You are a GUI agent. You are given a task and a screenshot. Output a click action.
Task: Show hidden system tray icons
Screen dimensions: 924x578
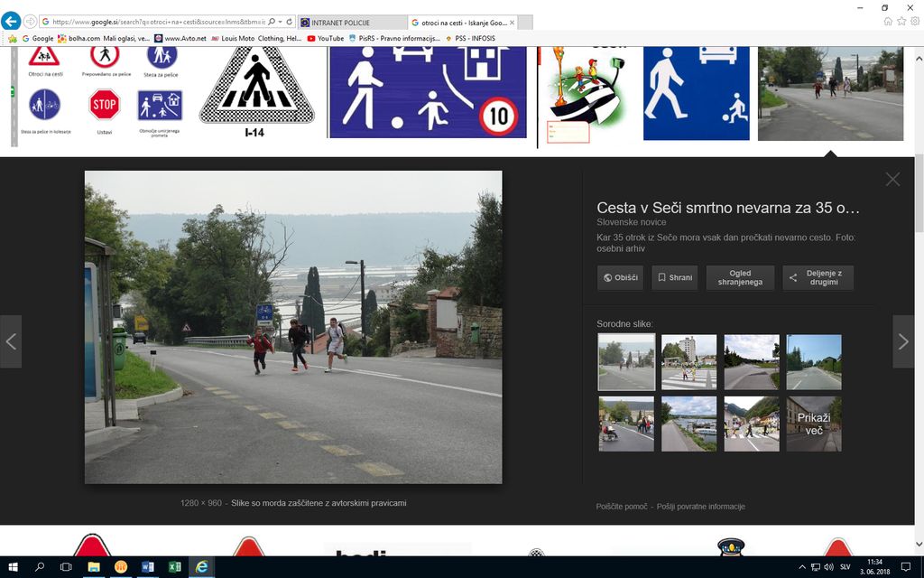coord(802,566)
